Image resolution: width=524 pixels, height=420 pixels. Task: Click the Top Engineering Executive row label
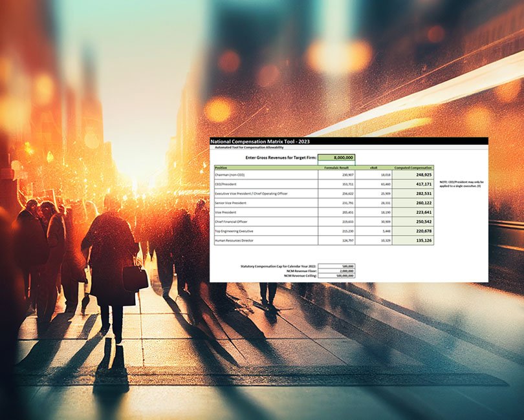coord(266,231)
